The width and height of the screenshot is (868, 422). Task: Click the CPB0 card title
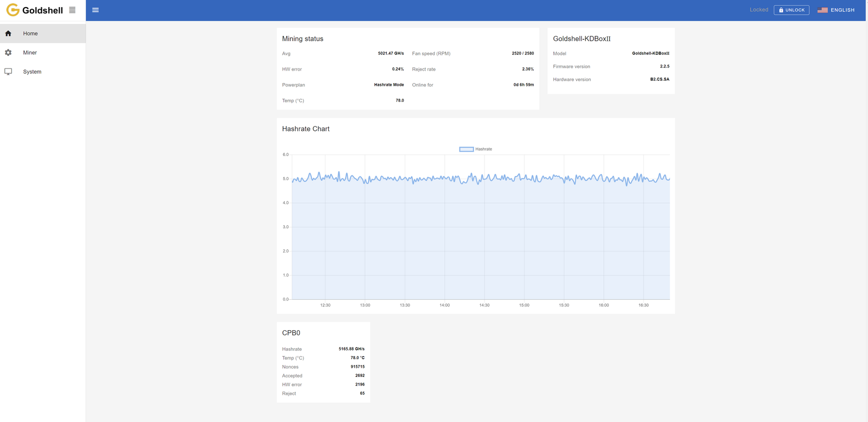tap(291, 333)
